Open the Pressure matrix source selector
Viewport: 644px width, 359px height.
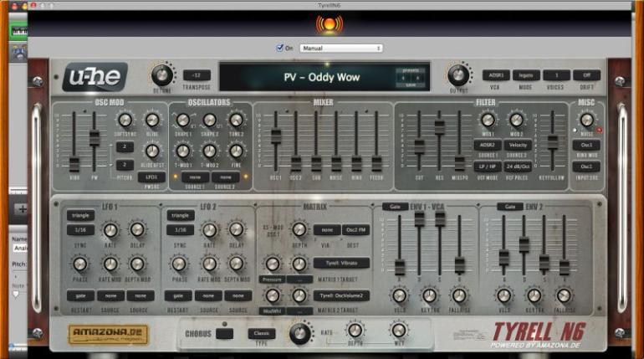(272, 280)
